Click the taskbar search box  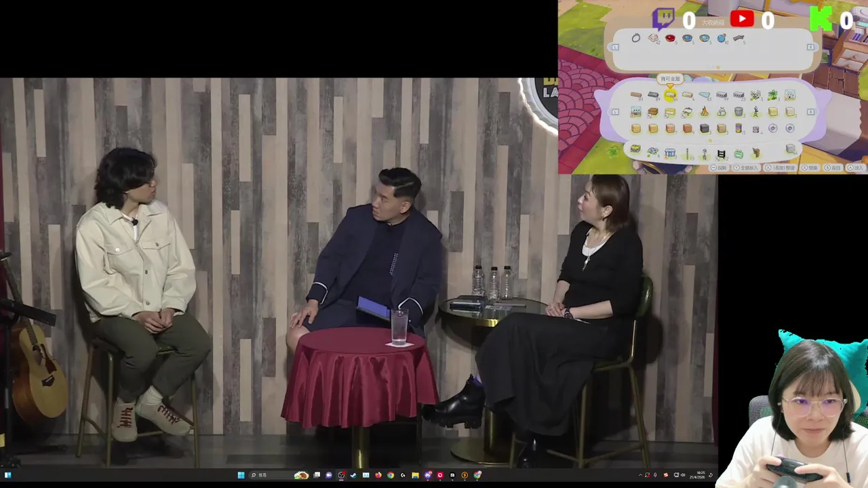coord(278,475)
